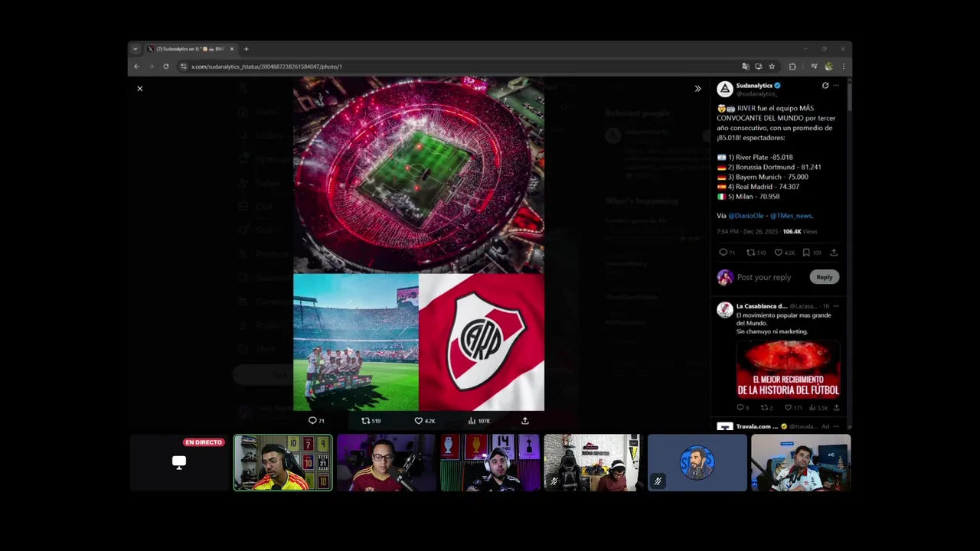The height and width of the screenshot is (551, 980).
Task: Click the screen cast icon in address bar
Action: click(x=758, y=67)
